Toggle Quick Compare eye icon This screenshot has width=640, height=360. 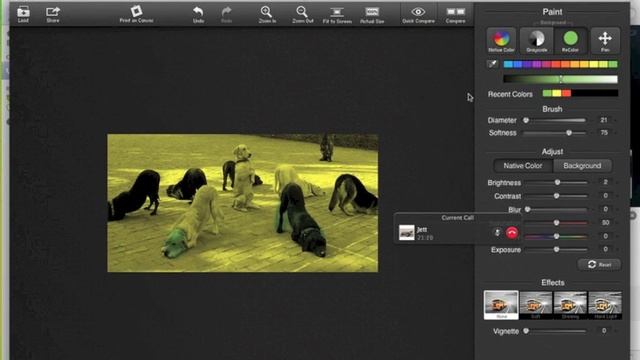coord(418,14)
